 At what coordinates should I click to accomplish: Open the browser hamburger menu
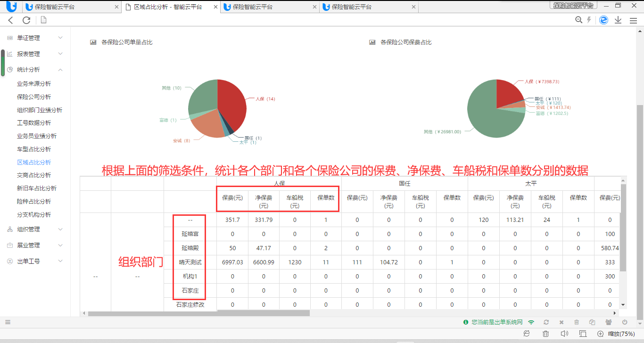coord(633,20)
